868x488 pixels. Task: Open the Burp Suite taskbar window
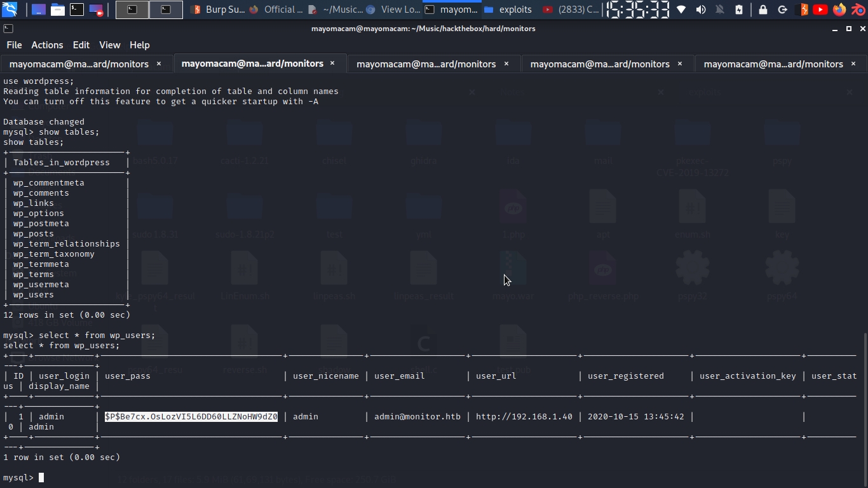point(218,10)
